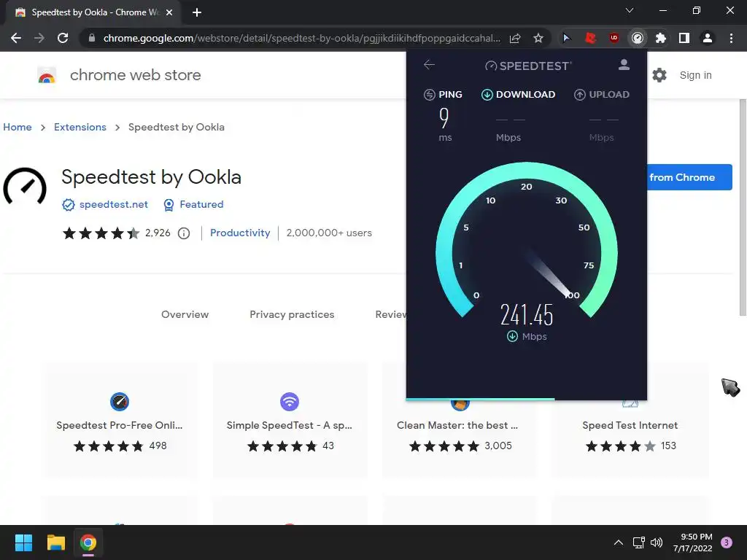
Task: Show rating info icon beside 2,926
Action: 184,233
